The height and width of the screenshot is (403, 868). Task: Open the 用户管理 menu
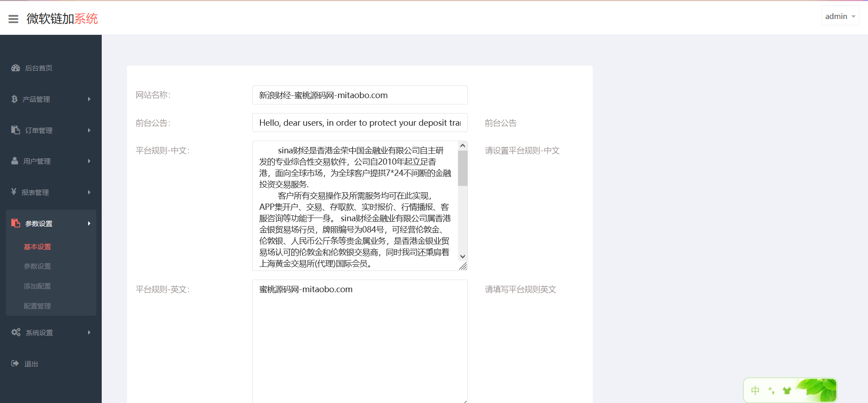51,161
